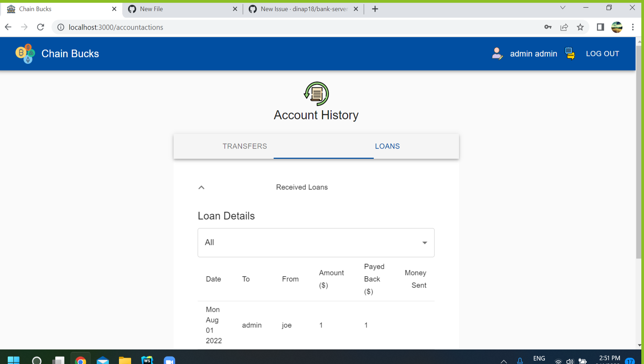Open the chat bubbles icon in the navbar
Screen dimensions: 644x364
pyautogui.click(x=570, y=53)
